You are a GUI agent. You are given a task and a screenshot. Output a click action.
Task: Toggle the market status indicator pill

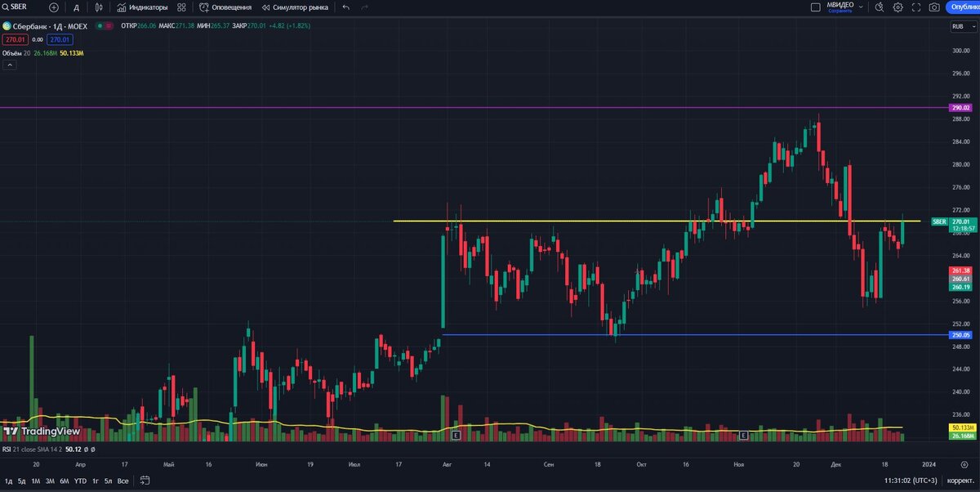(x=104, y=25)
